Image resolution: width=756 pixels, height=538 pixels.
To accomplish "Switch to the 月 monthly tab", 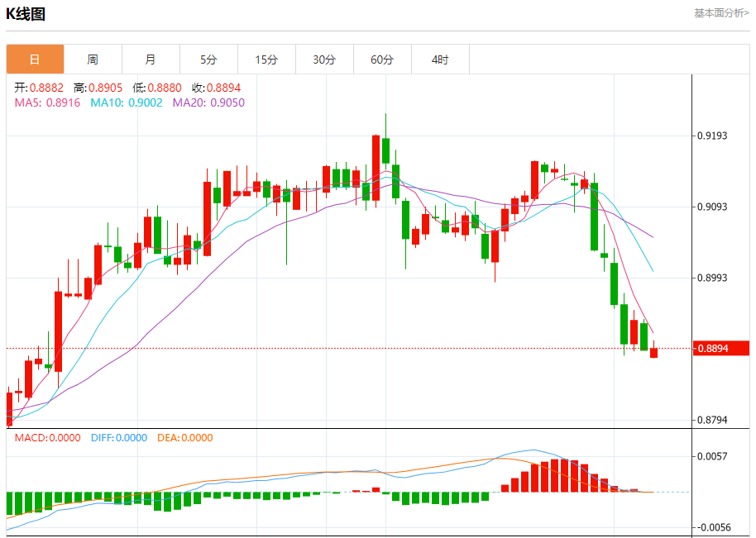I will (x=151, y=60).
